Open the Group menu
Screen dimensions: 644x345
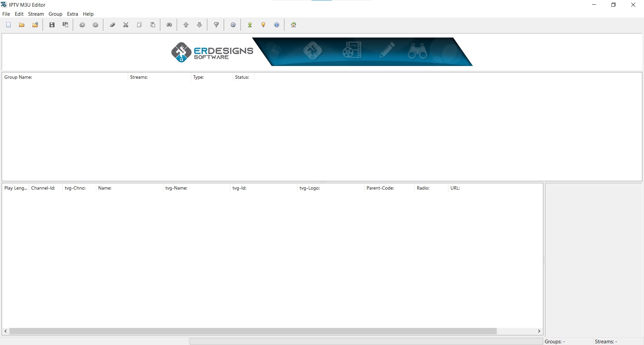tap(55, 14)
